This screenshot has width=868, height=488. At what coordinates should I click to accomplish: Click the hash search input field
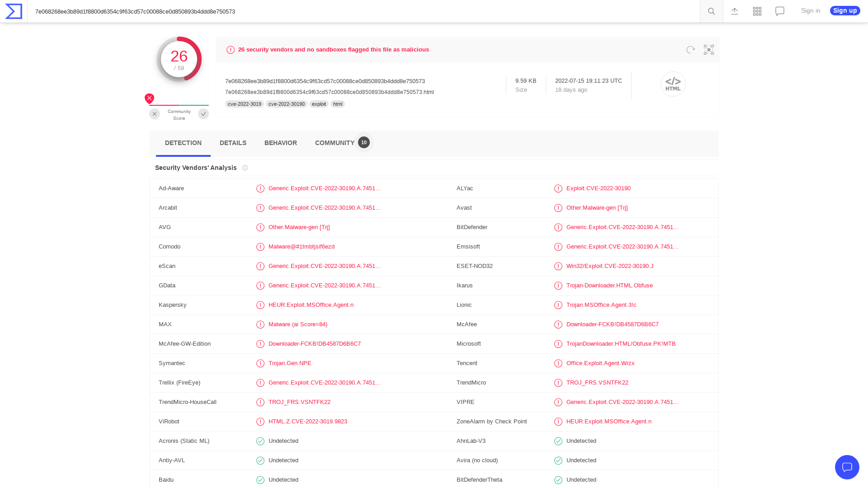363,11
